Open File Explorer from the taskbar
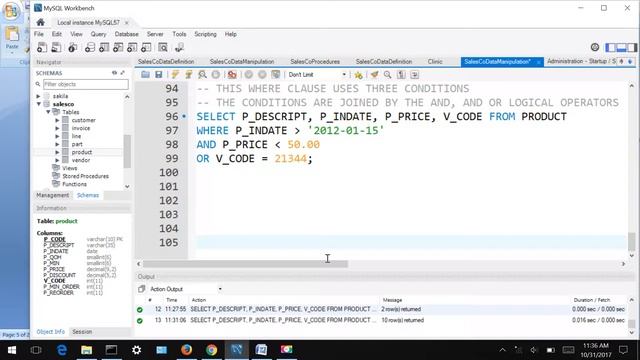The height and width of the screenshot is (360, 640). point(87,350)
